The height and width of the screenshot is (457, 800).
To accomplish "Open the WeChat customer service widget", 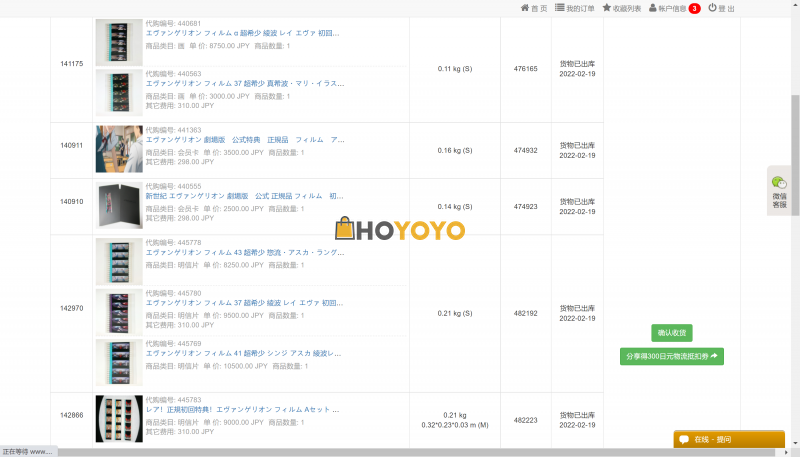I will pyautogui.click(x=779, y=191).
